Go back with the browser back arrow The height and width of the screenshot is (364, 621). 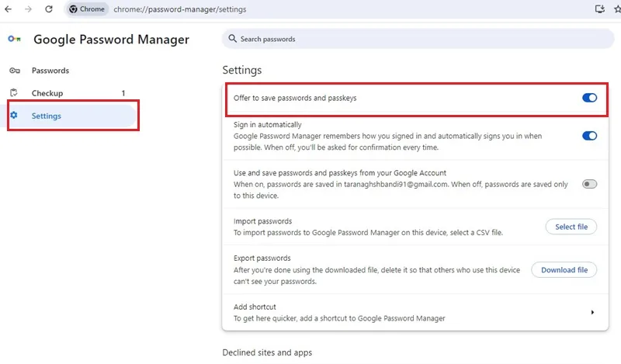click(8, 9)
